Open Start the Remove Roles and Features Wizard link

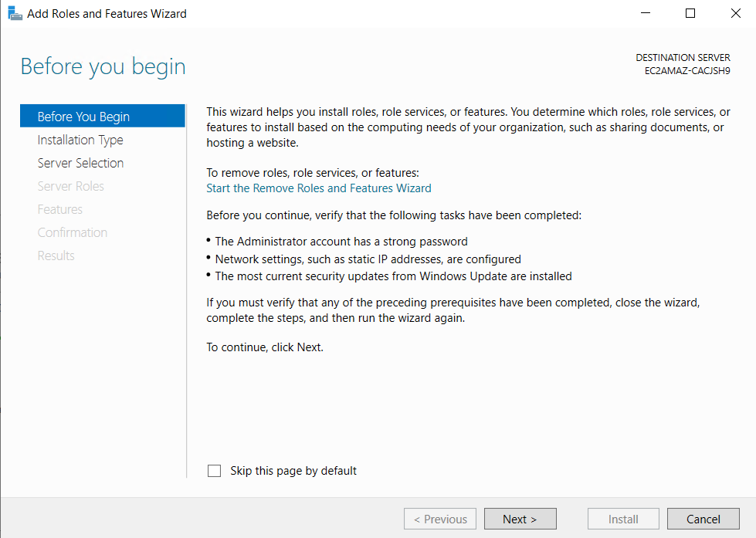[319, 188]
